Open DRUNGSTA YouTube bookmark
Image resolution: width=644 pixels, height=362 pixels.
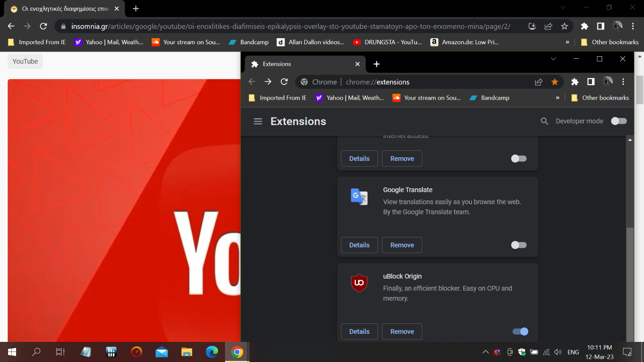coord(387,42)
